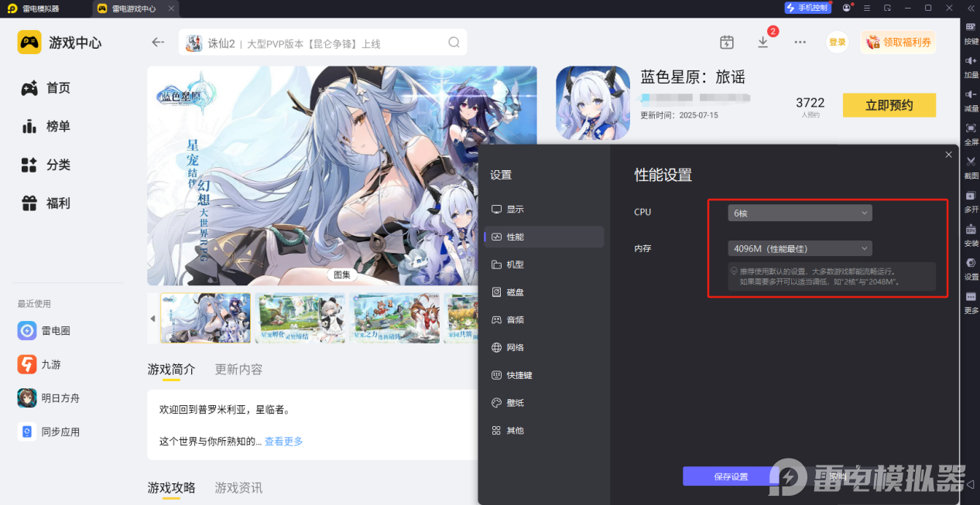Switch to the 游戏资讯 tab
Viewport: 980px width, 505px height.
pos(238,488)
